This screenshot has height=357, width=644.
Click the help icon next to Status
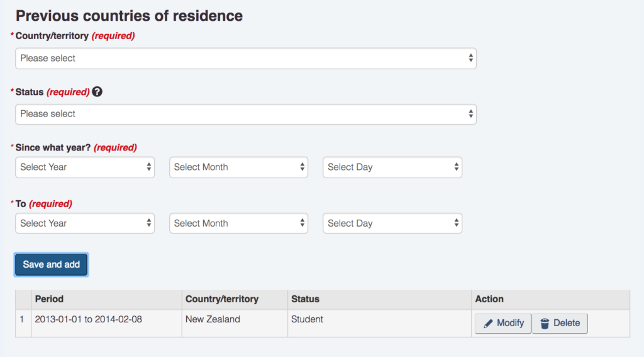97,92
